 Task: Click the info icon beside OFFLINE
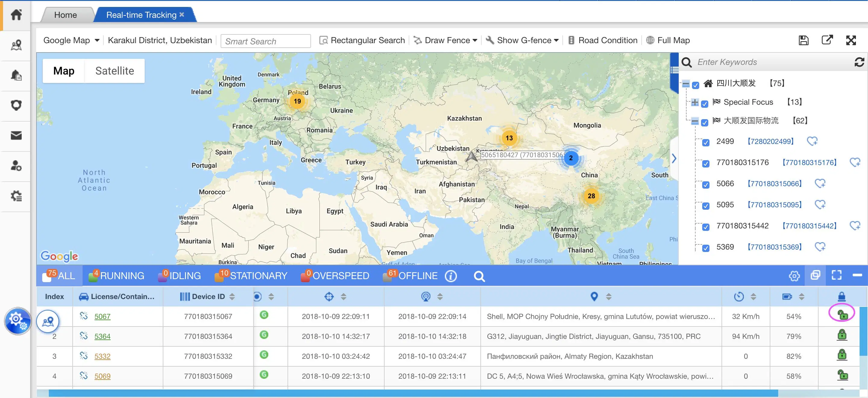pyautogui.click(x=451, y=276)
